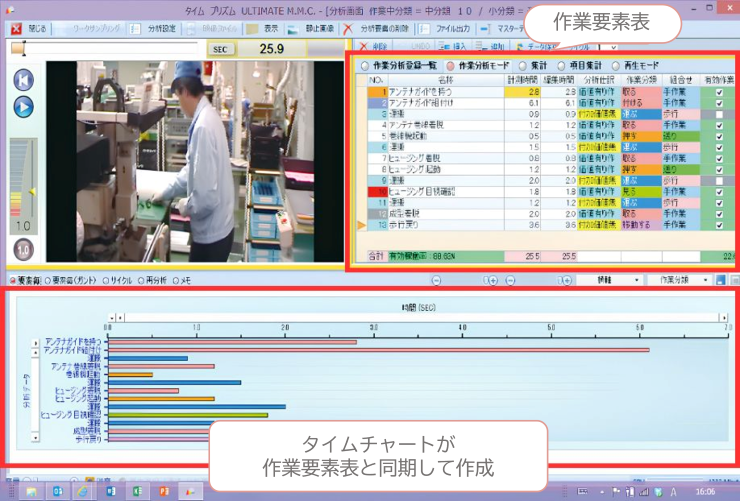This screenshot has width=740, height=501.
Task: Play the work video
Action: tap(23, 107)
